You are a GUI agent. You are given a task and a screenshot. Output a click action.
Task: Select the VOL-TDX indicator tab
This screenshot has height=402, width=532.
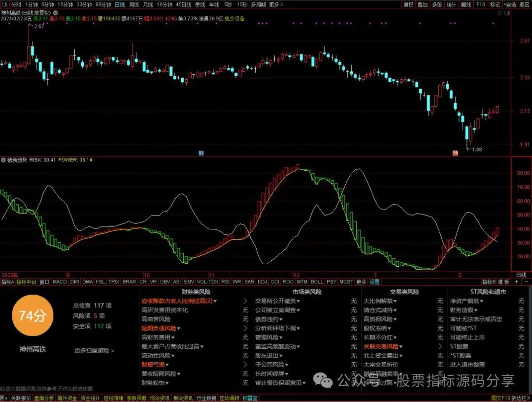point(208,281)
